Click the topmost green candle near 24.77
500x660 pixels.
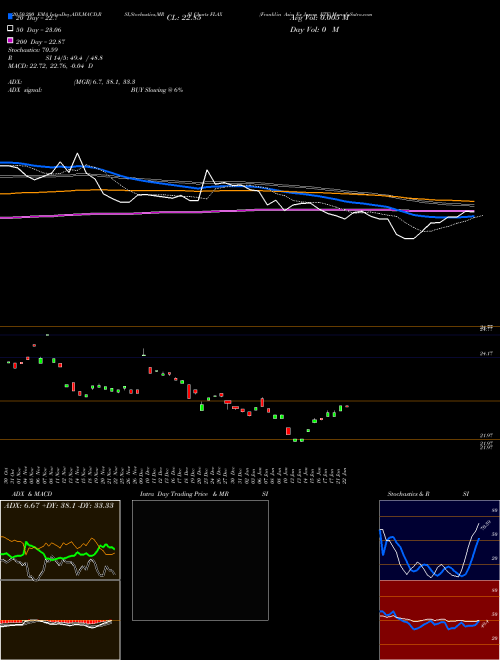point(47,335)
